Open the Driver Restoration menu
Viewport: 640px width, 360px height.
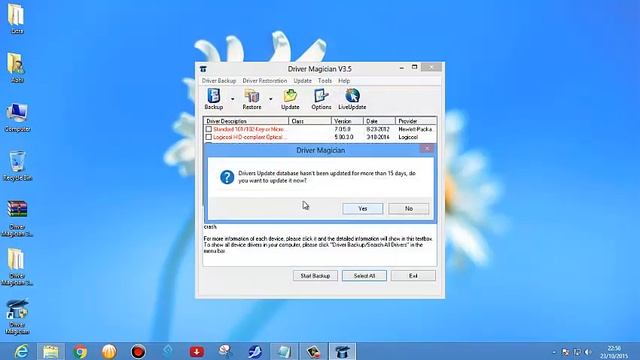[x=264, y=81]
